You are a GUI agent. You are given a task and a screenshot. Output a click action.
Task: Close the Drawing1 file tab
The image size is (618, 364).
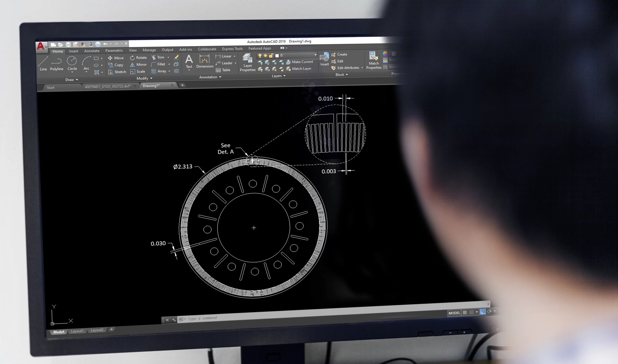pos(172,85)
